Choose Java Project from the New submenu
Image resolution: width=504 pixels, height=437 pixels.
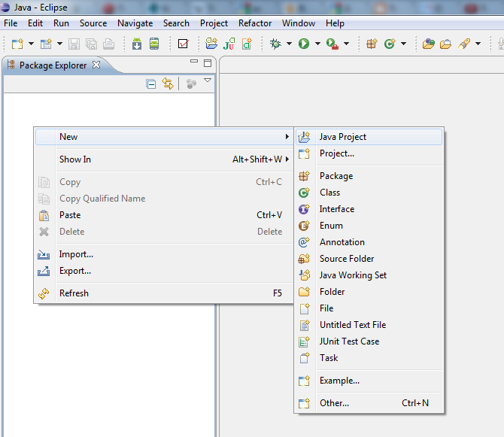tap(369, 137)
